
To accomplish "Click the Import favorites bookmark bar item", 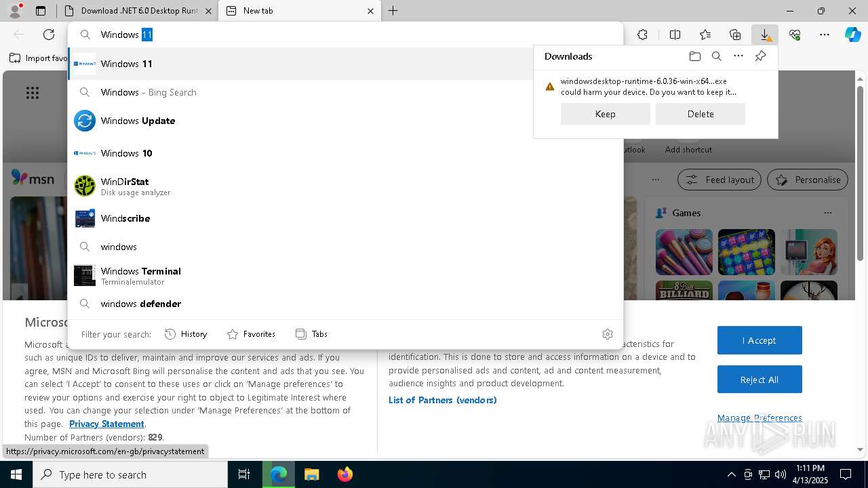I will coord(39,58).
